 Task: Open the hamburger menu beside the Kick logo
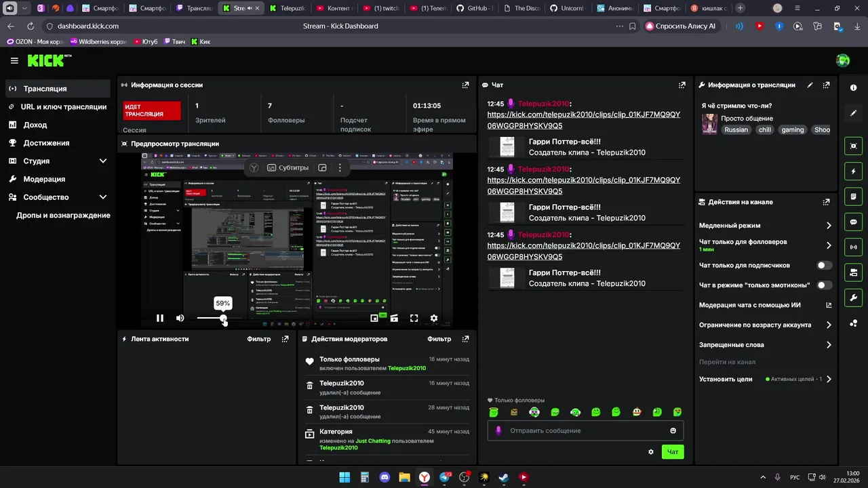(14, 60)
